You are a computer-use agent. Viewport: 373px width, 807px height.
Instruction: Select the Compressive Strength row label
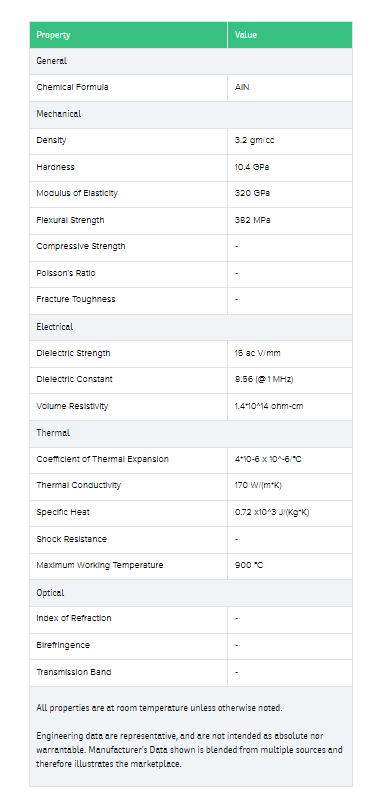[x=81, y=247]
